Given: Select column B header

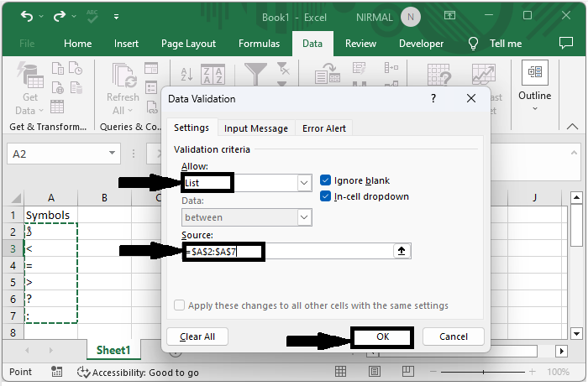Looking at the screenshot, I should [105, 197].
